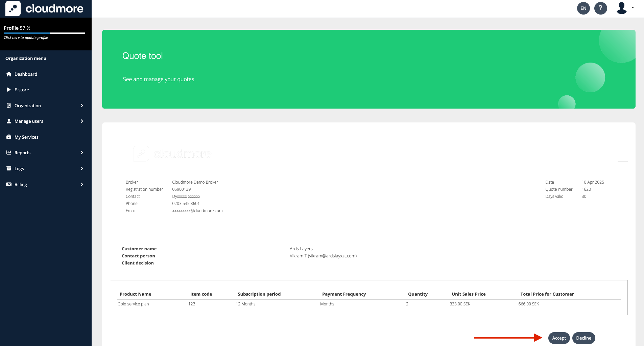Screen dimensions: 644x346
Task: Click the Logs archive box icon
Action: coord(9,168)
